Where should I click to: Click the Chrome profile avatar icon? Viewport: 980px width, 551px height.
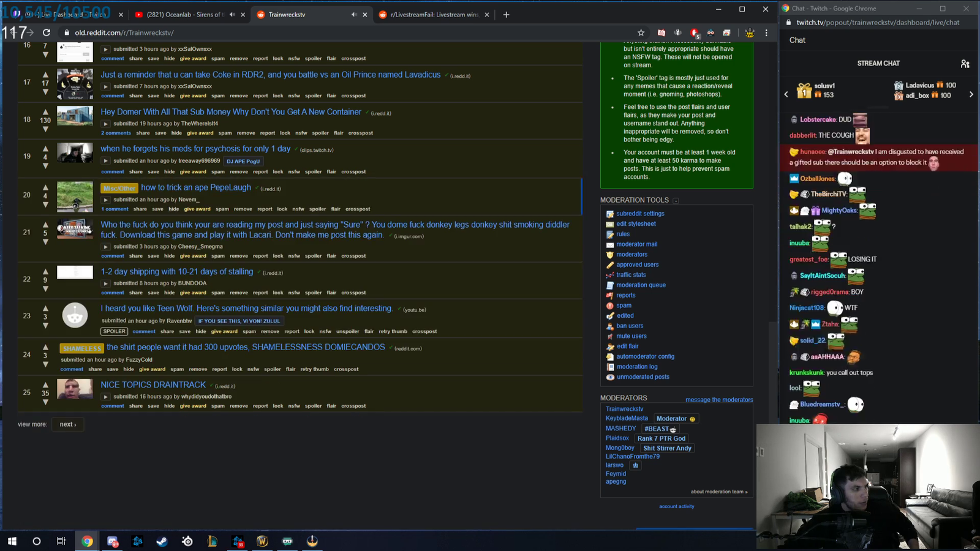tap(749, 32)
